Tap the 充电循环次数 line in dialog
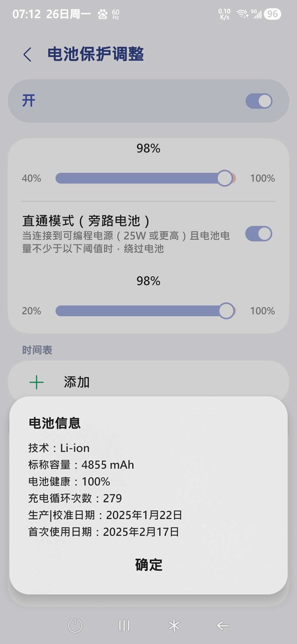Viewport: 297px width, 644px height. pyautogui.click(x=75, y=498)
